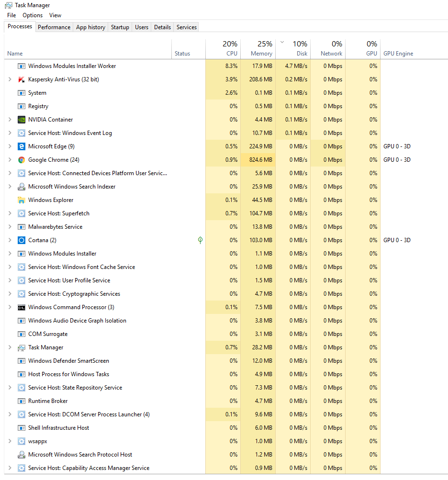Image resolution: width=448 pixels, height=480 pixels.
Task: Click the Kaspersky Anti-Virus process icon
Action: point(22,79)
